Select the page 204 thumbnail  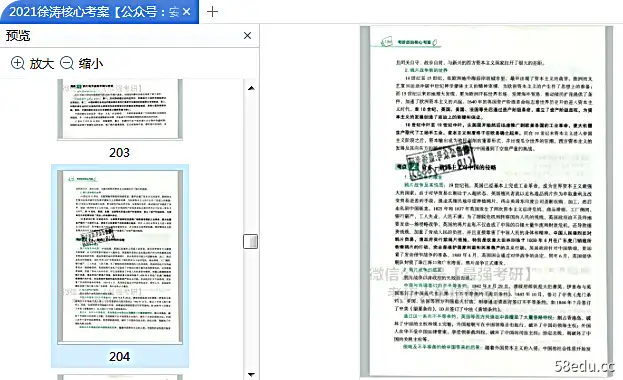pyautogui.click(x=120, y=257)
